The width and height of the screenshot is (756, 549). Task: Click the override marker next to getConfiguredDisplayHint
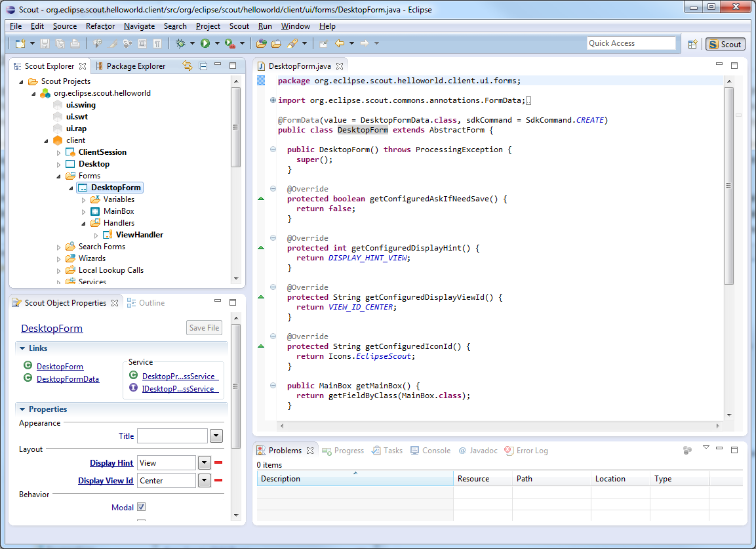[x=261, y=247]
